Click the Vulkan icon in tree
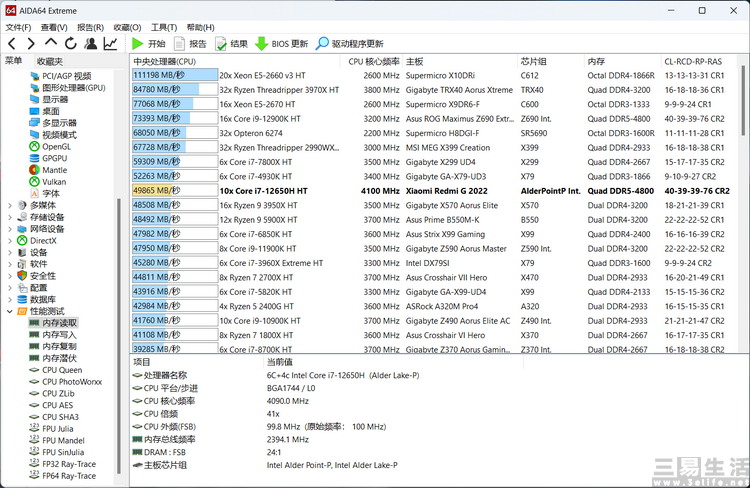 tap(34, 182)
